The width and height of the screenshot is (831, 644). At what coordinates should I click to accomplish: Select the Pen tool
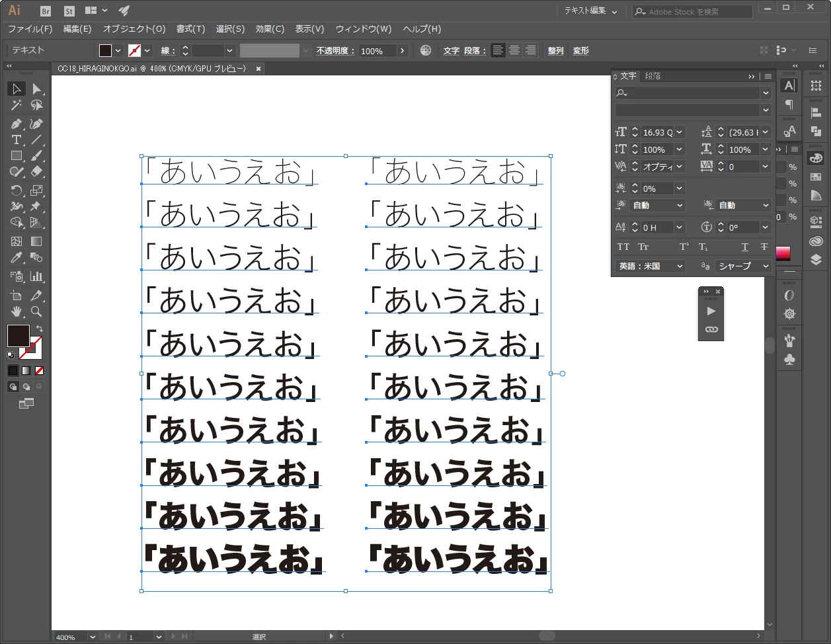click(x=17, y=124)
